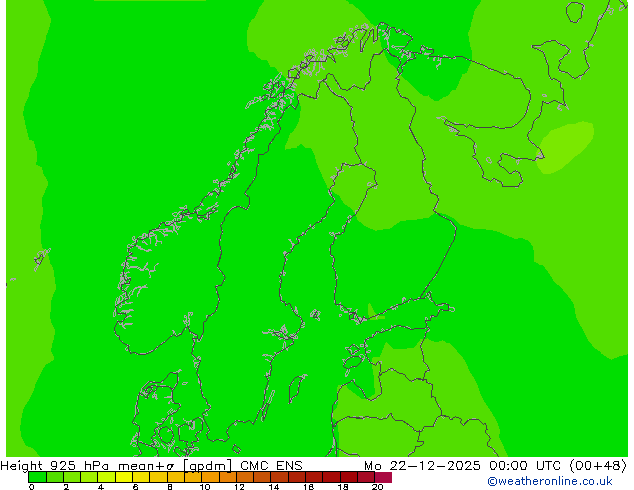The height and width of the screenshot is (490, 634).
Task: Click the legend value '16'
Action: tap(309, 487)
